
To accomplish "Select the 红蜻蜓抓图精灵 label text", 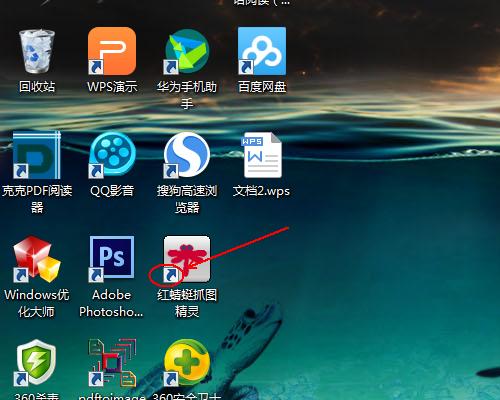I will [187, 303].
